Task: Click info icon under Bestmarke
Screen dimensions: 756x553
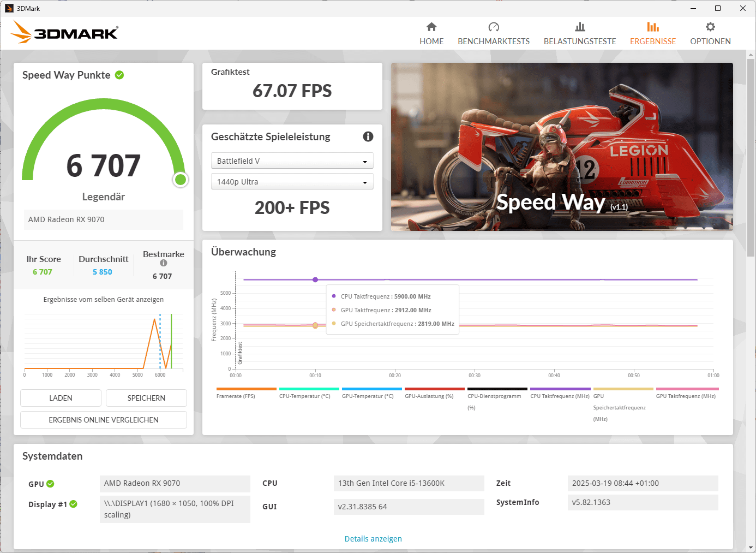Action: point(164,263)
